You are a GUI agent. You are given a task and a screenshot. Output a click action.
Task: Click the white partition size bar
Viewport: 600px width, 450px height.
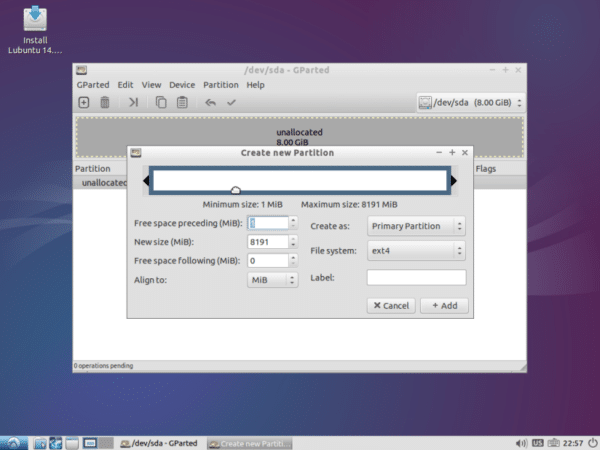300,180
